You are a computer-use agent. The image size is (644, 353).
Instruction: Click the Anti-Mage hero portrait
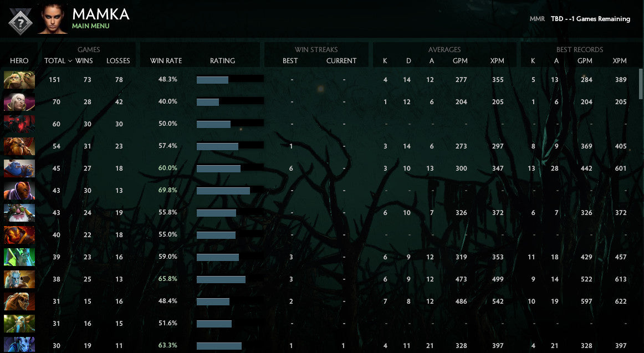[x=19, y=190]
